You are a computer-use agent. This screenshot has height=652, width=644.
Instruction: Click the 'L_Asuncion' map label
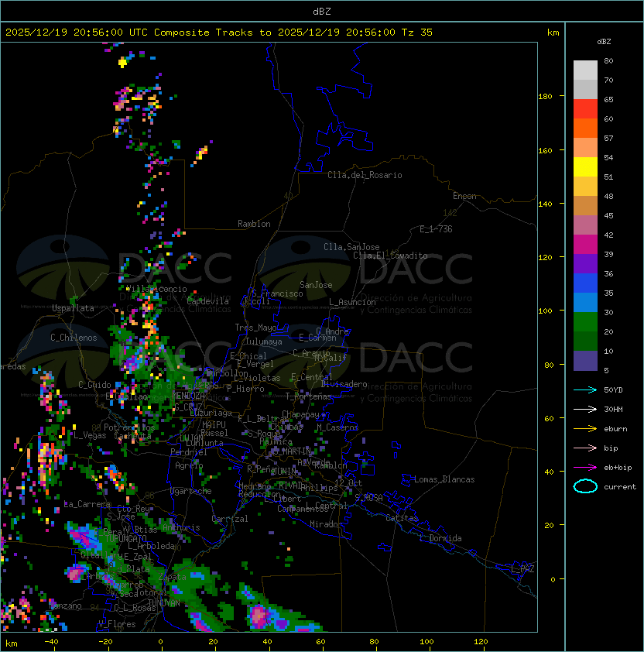point(352,302)
